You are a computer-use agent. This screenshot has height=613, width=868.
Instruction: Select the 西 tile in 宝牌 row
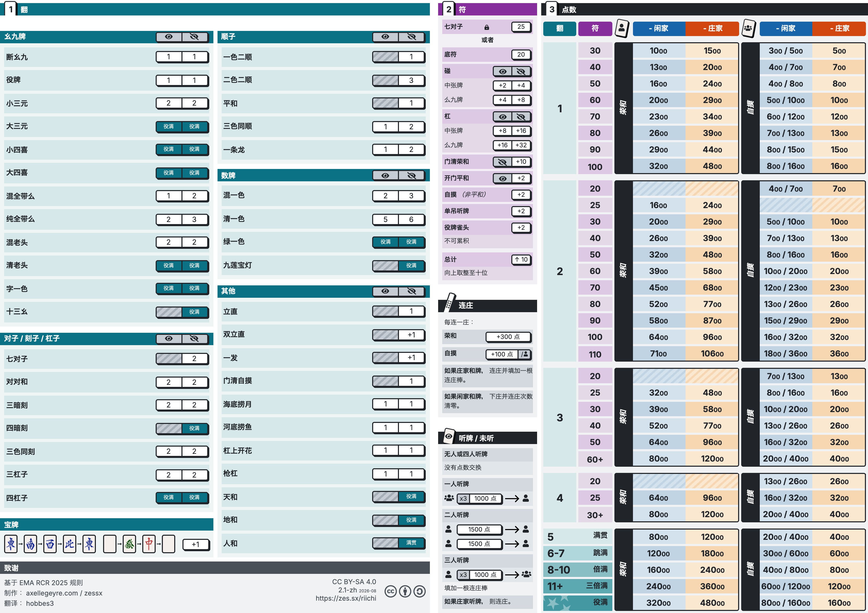point(50,544)
